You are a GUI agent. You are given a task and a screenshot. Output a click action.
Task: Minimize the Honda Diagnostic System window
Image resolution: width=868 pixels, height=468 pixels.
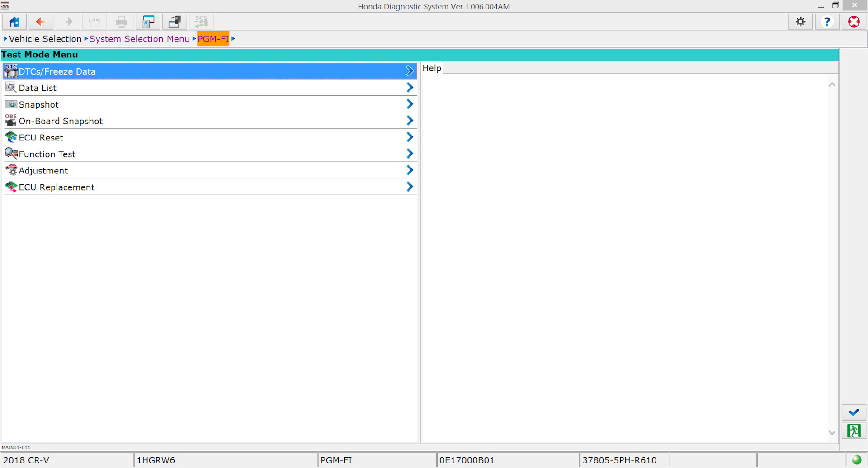[x=821, y=6]
